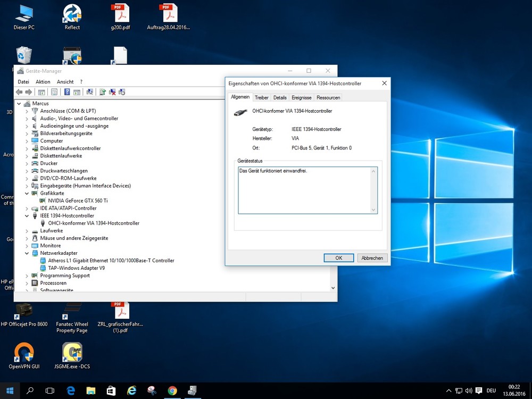Image resolution: width=532 pixels, height=399 pixels.
Task: Collapse the Netzwerkadapter tree node
Action: 27,253
